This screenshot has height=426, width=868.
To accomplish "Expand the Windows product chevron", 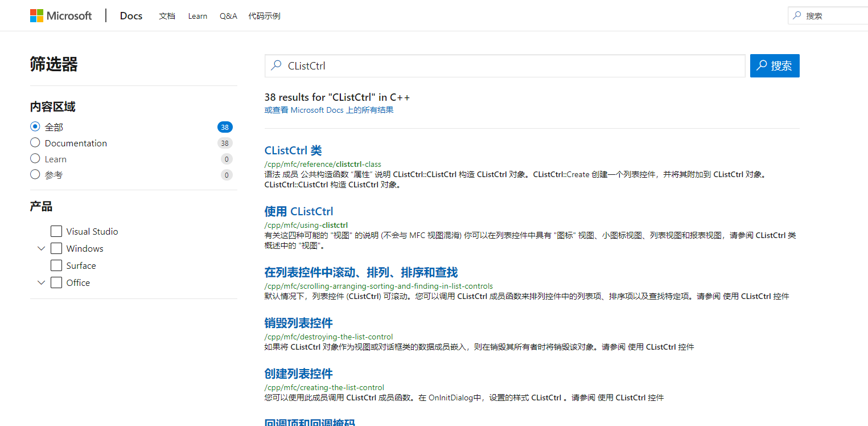I will pyautogui.click(x=41, y=248).
